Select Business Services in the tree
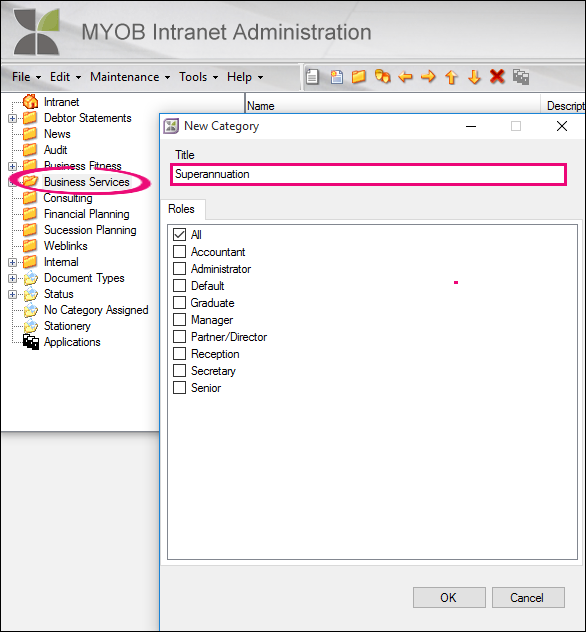Image resolution: width=586 pixels, height=632 pixels. click(x=87, y=182)
